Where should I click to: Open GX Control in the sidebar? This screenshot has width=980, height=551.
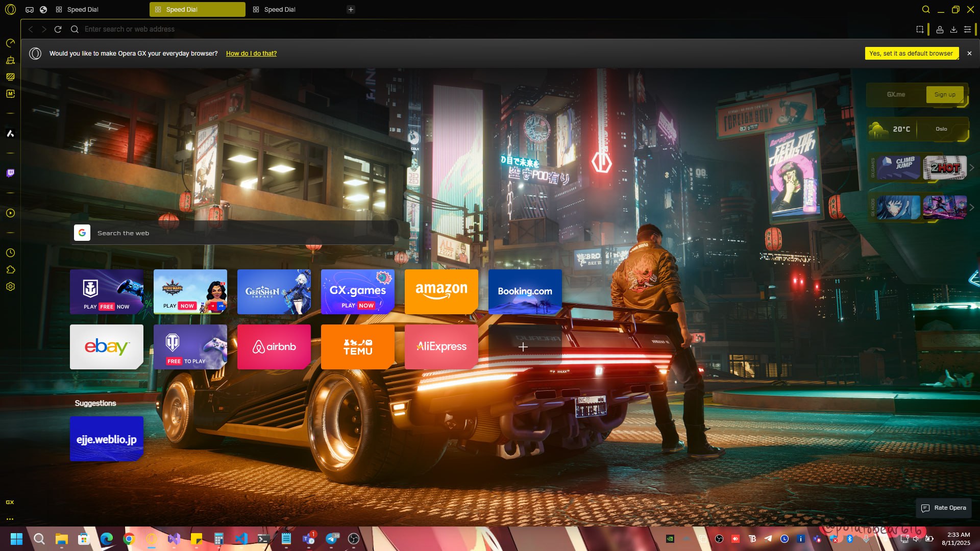[x=10, y=43]
